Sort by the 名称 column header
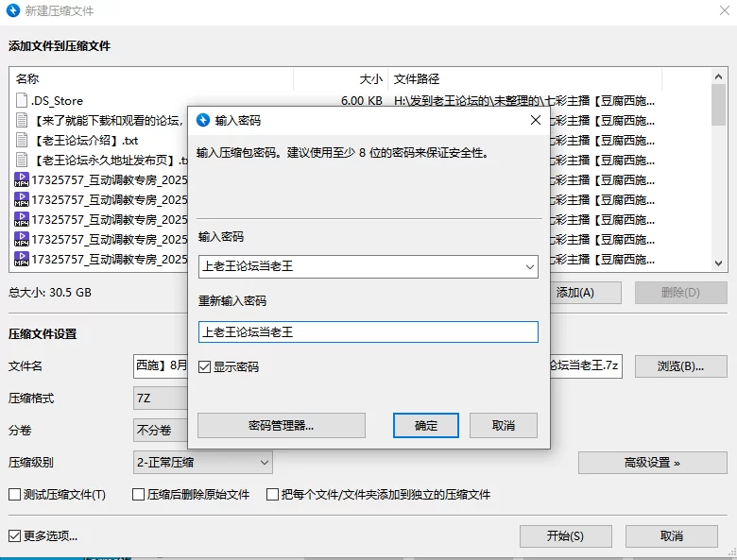Screen dimensions: 737x560 pos(151,79)
